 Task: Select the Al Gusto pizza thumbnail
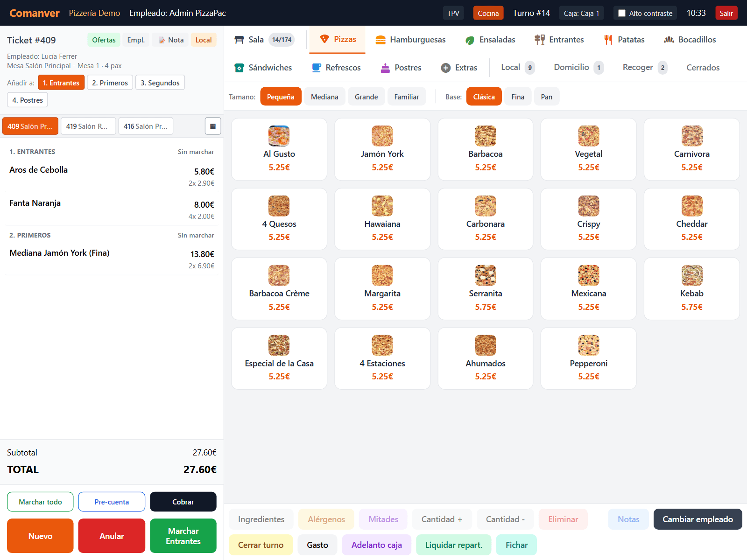point(279,136)
